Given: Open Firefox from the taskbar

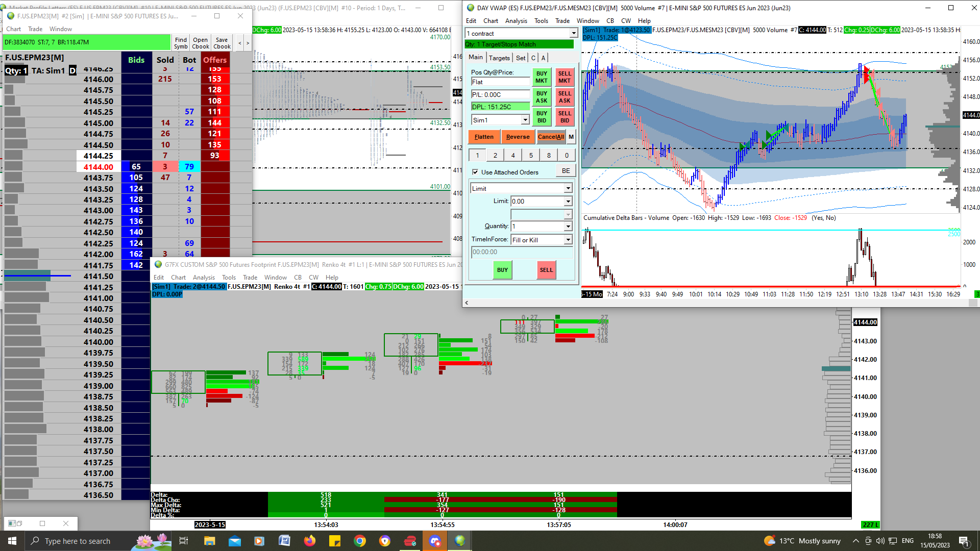Looking at the screenshot, I should 310,541.
